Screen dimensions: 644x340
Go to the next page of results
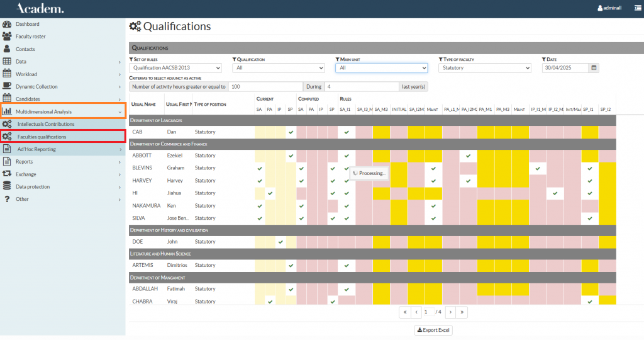[450, 312]
